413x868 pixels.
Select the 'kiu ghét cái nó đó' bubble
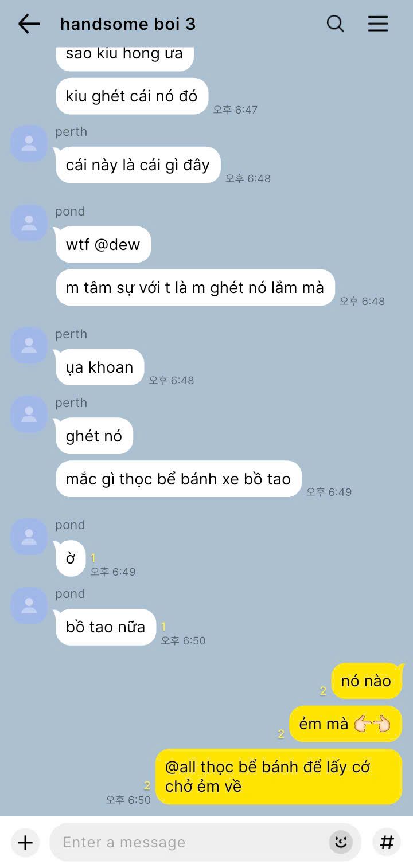coord(131,96)
